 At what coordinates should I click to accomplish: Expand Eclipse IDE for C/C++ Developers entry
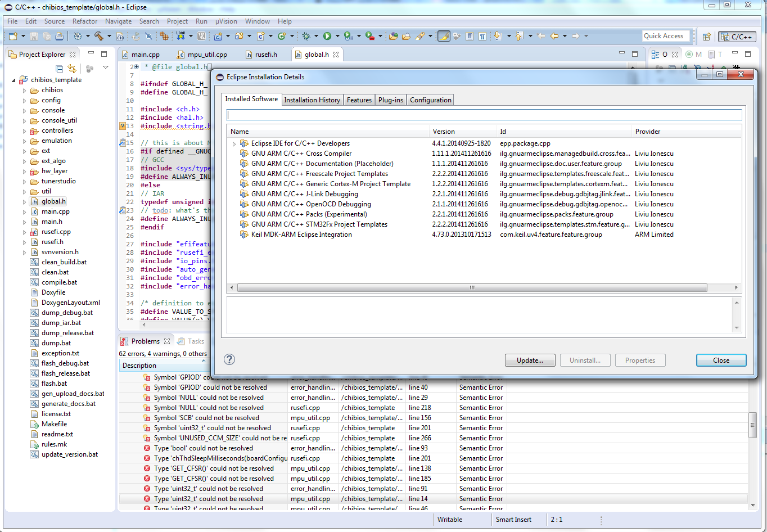pos(234,144)
